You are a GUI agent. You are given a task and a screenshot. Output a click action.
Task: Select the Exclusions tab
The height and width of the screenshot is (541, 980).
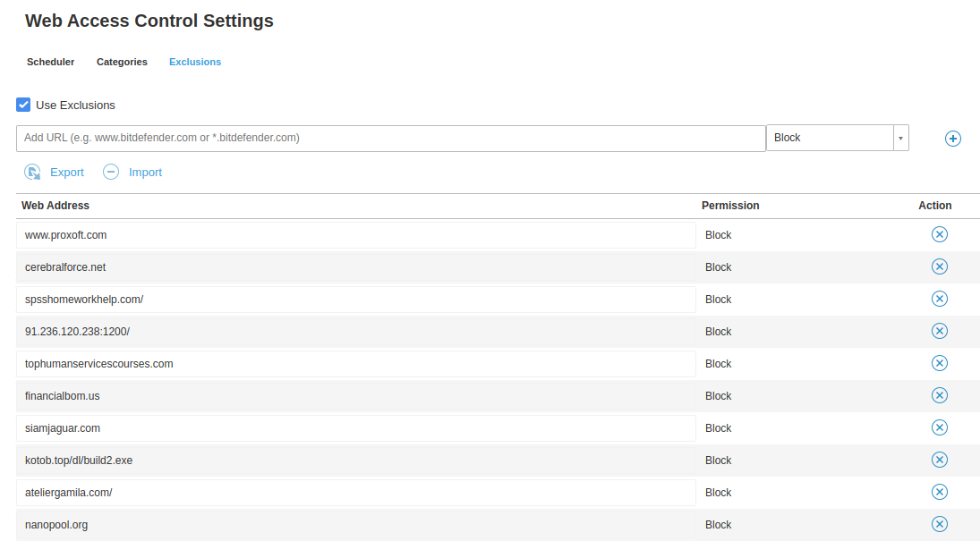point(195,62)
